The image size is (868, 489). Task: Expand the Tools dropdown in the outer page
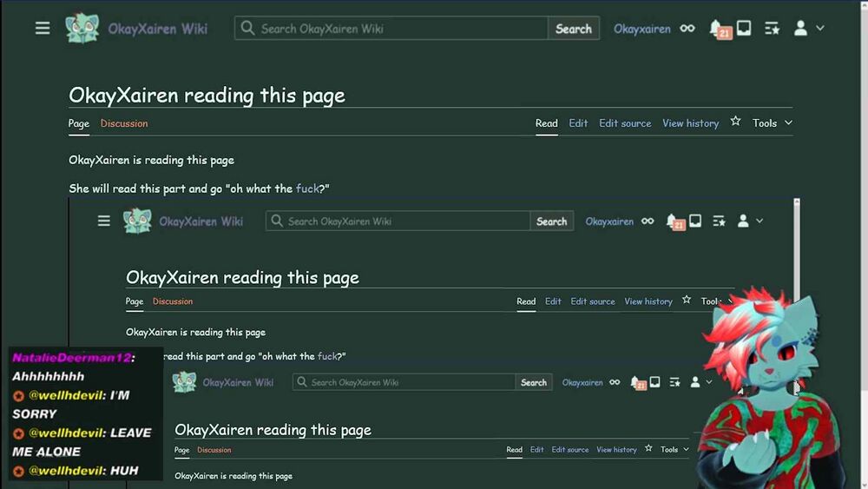[773, 123]
